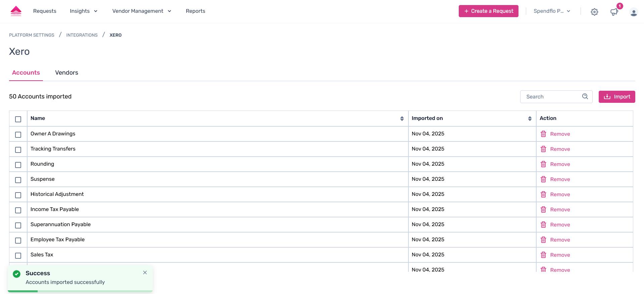Screen dimensions: 644x294
Task: Click the search magnifier icon
Action: pos(585,96)
